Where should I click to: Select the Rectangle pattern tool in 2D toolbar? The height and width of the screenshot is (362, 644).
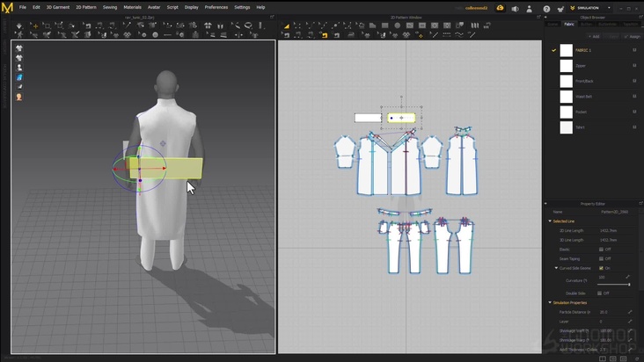[384, 25]
